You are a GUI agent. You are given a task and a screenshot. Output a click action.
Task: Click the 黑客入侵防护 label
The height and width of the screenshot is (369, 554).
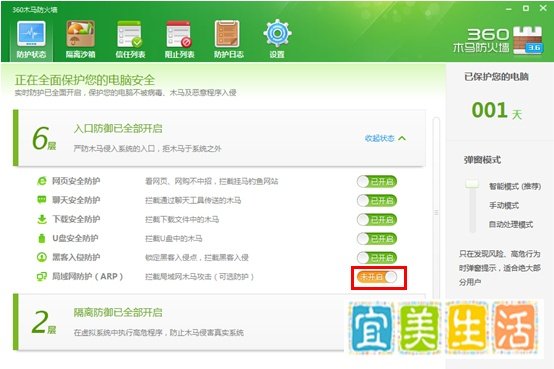[76, 257]
